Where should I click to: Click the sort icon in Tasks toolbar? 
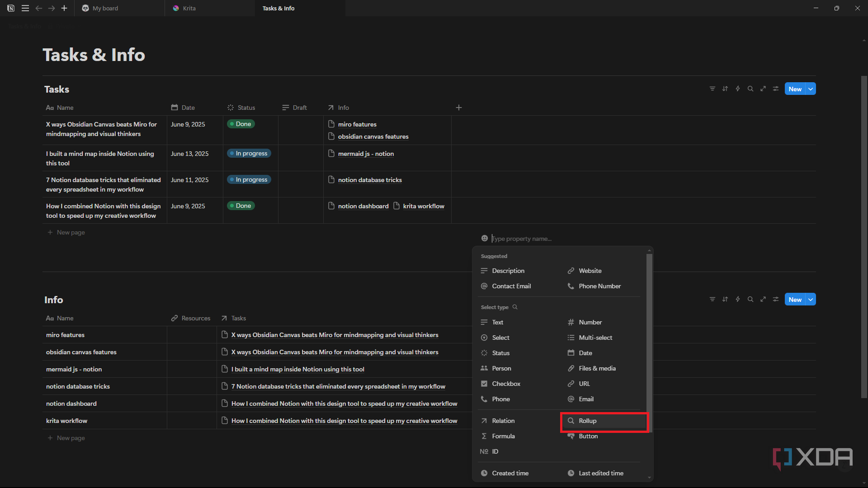coord(725,89)
